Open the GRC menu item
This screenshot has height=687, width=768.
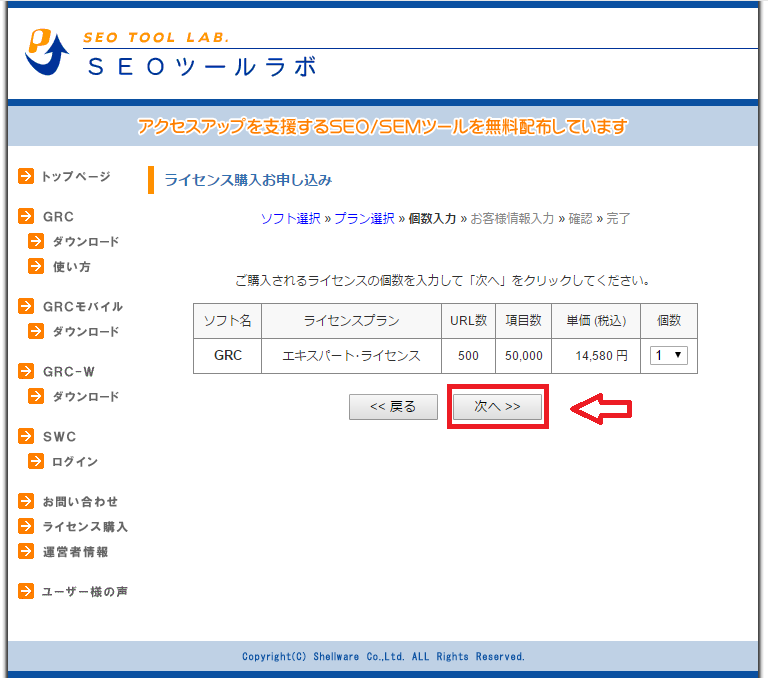click(x=58, y=216)
